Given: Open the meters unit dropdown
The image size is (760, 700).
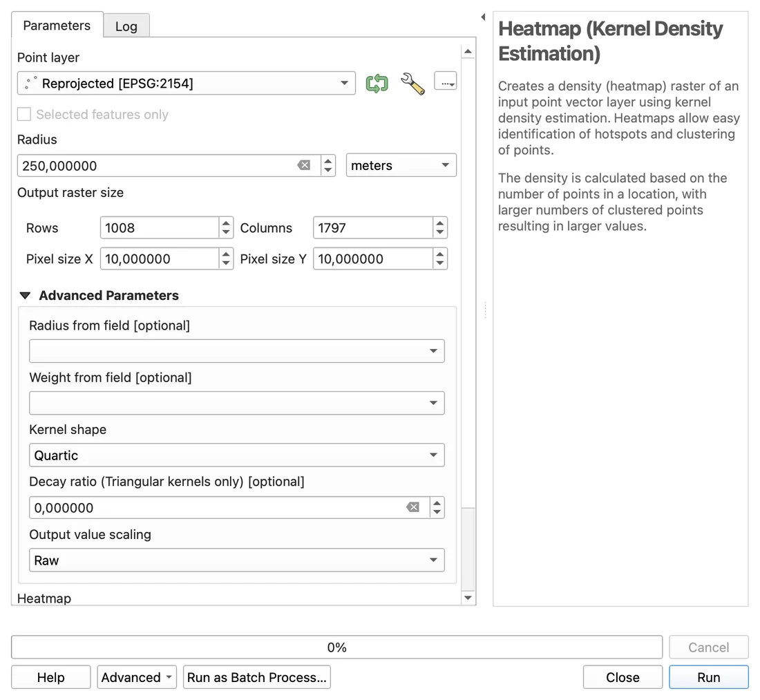Looking at the screenshot, I should 401,165.
